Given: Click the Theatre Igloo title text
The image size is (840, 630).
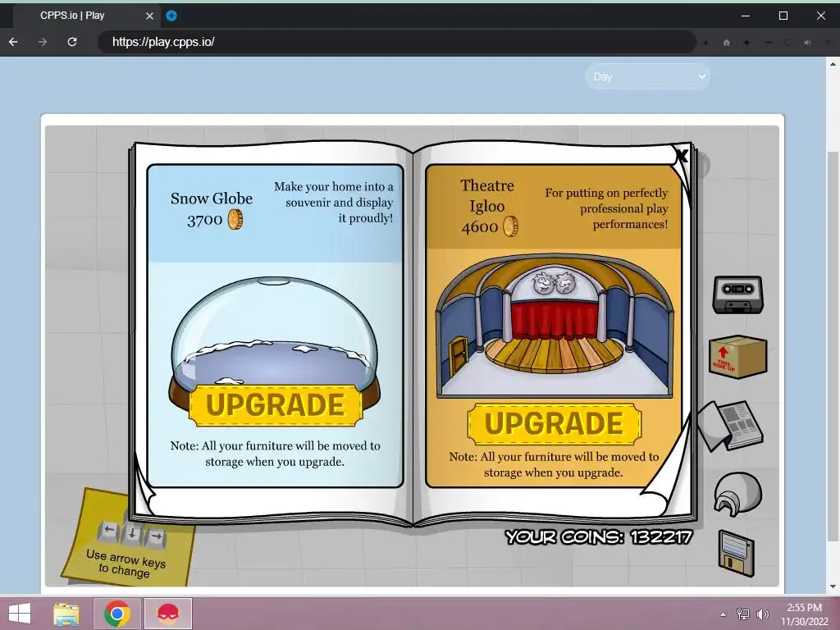Looking at the screenshot, I should click(x=487, y=195).
